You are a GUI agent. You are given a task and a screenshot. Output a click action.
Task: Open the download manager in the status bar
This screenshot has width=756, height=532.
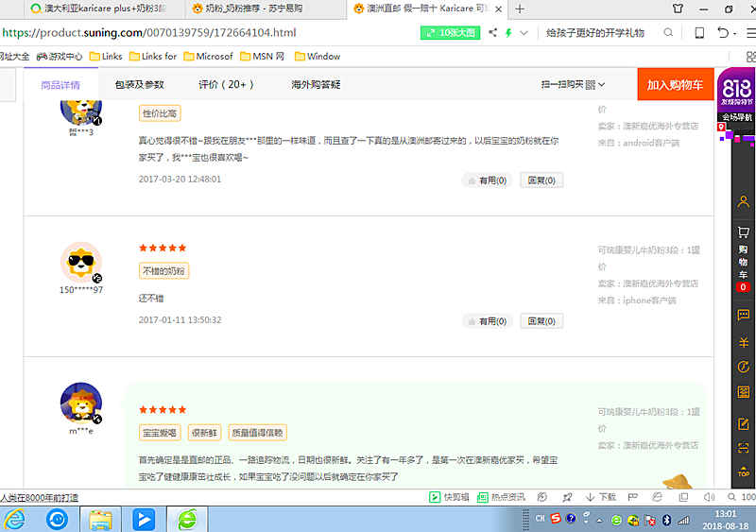click(x=601, y=497)
